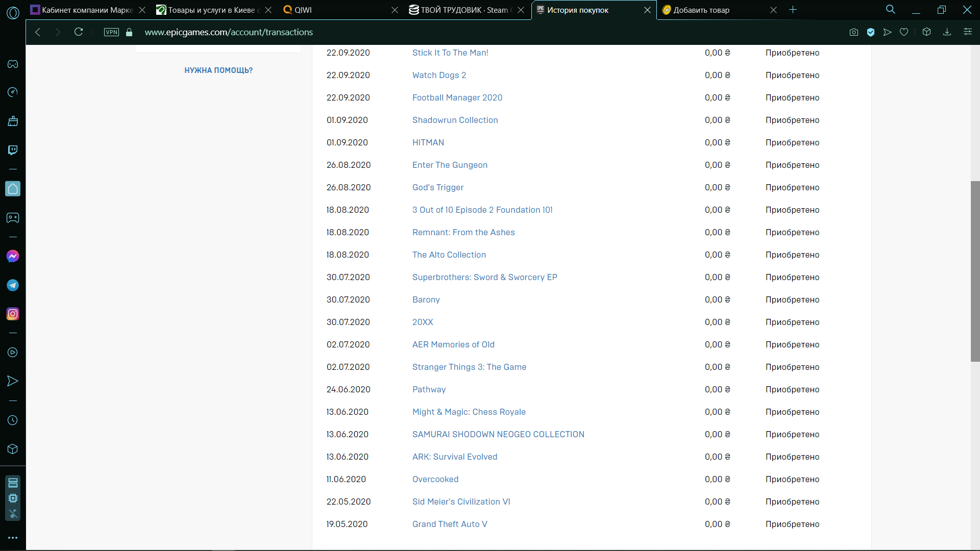Open the Football Manager 2020 link
The width and height of the screenshot is (980, 551).
457,97
